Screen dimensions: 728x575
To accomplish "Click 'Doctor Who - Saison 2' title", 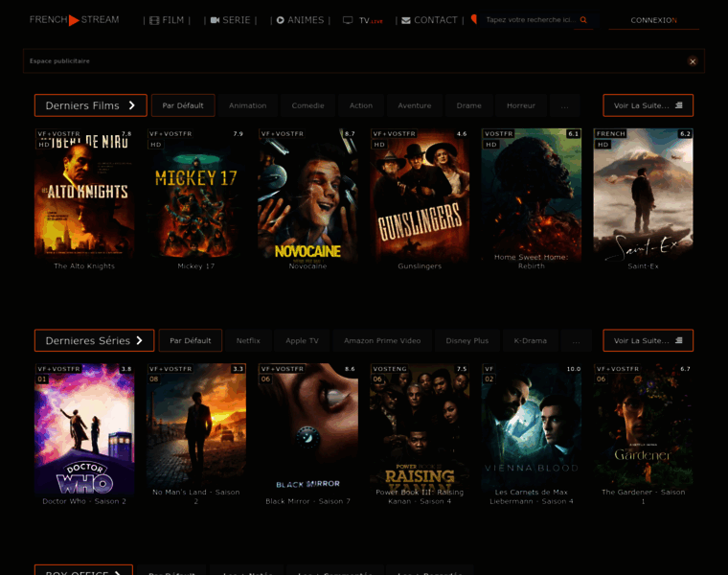I will (x=84, y=501).
